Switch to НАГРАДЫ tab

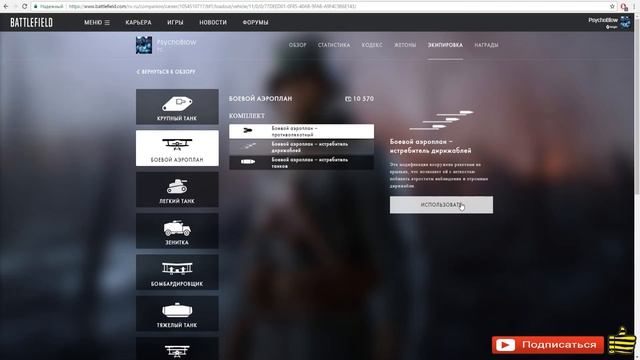tap(486, 45)
